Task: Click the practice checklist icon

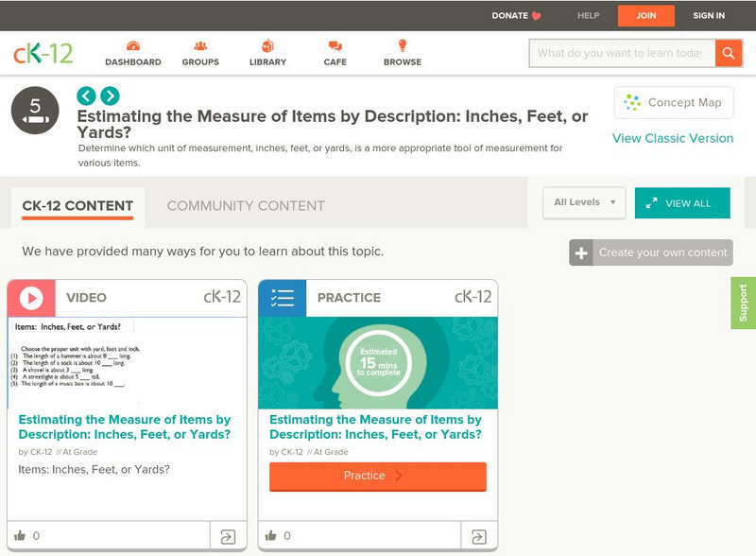Action: tap(282, 298)
